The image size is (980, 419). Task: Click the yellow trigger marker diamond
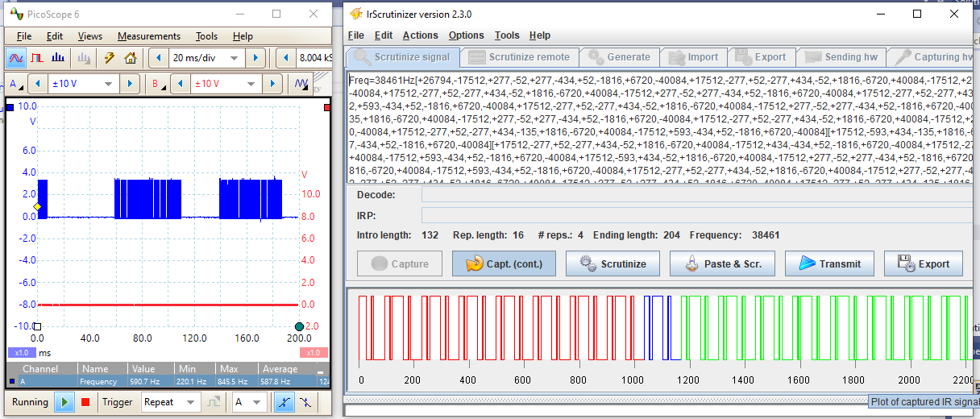coord(37,207)
